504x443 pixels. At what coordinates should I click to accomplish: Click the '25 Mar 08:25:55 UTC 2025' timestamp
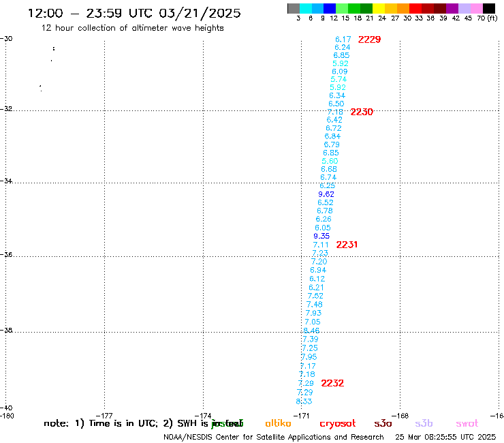point(445,437)
